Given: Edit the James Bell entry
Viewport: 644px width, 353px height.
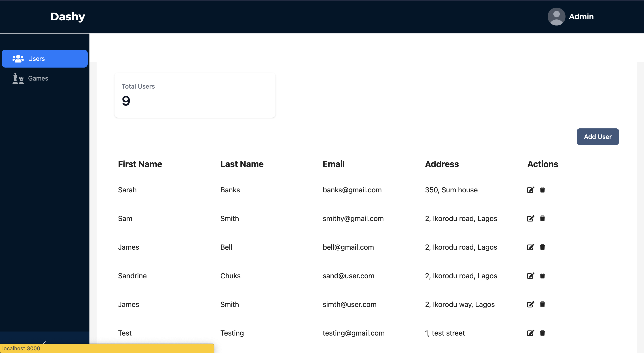Looking at the screenshot, I should 530,247.
